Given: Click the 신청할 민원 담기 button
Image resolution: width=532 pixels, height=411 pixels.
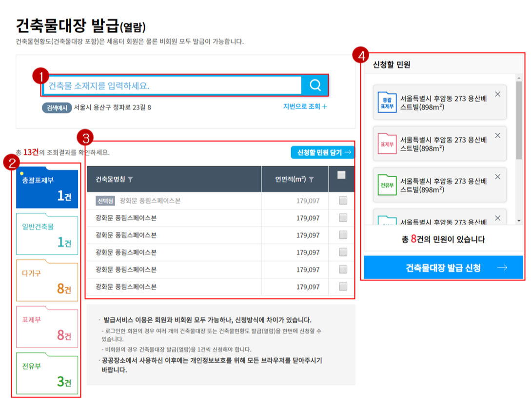Looking at the screenshot, I should [323, 152].
